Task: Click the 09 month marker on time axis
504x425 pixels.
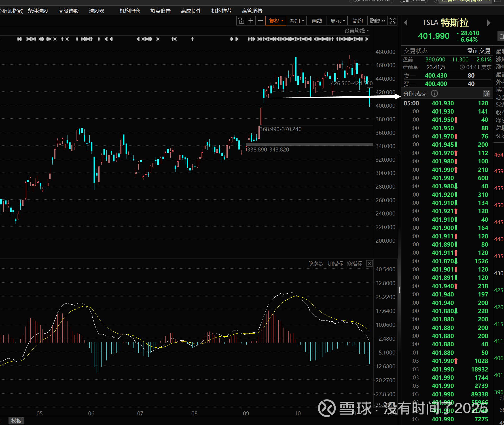Action: click(246, 413)
